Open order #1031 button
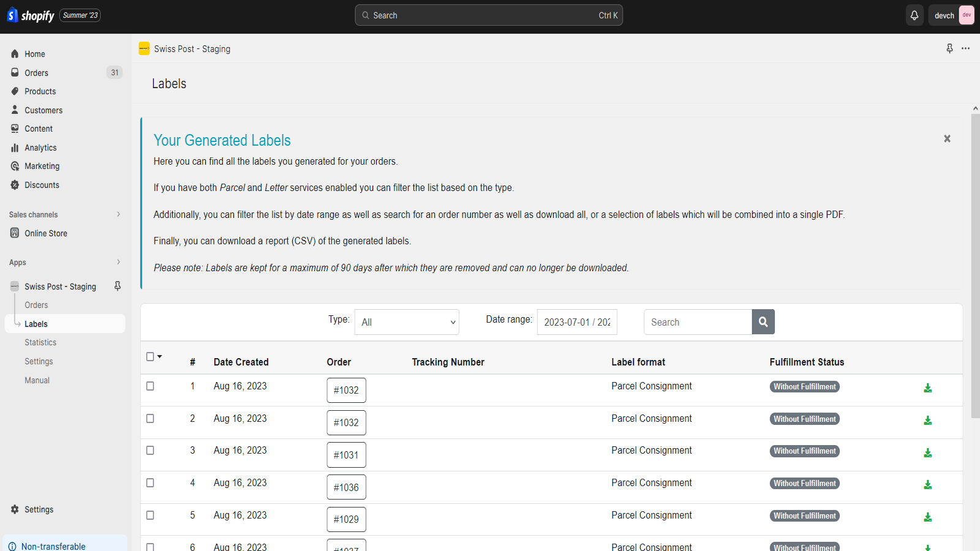980x551 pixels. (346, 455)
